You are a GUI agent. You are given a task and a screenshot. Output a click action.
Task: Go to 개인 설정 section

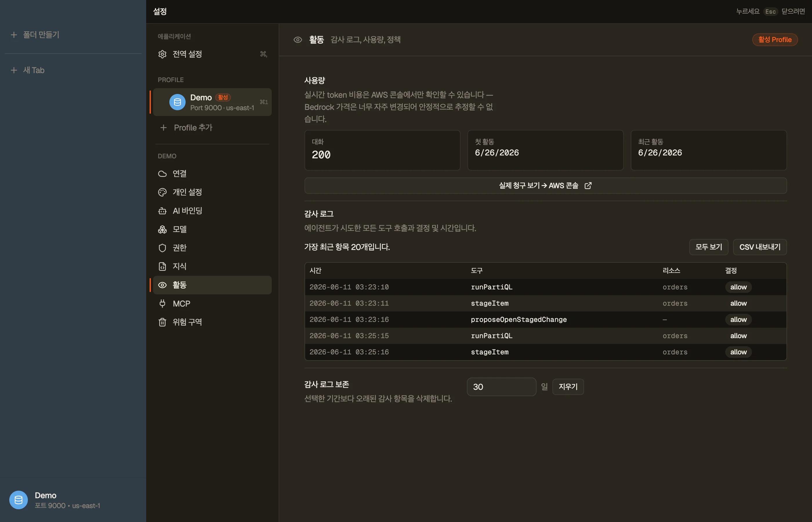[212, 192]
